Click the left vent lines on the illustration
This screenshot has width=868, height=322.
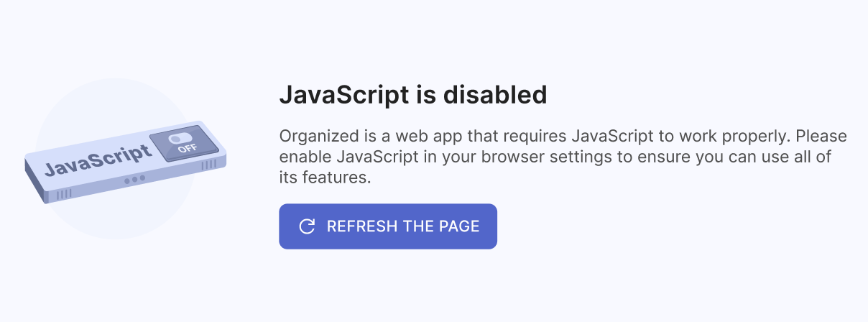(x=64, y=194)
